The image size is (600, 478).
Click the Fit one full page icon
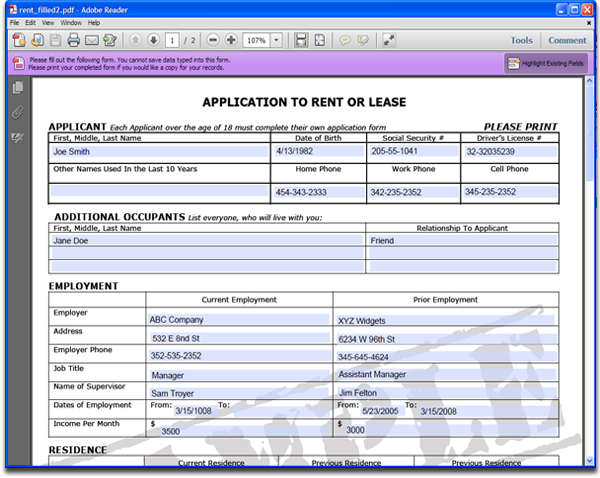tap(320, 40)
